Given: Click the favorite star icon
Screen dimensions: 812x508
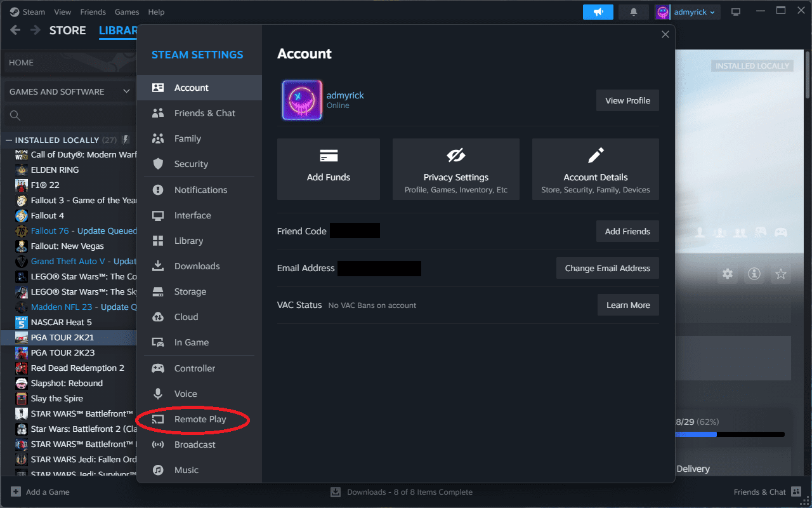Looking at the screenshot, I should point(781,274).
